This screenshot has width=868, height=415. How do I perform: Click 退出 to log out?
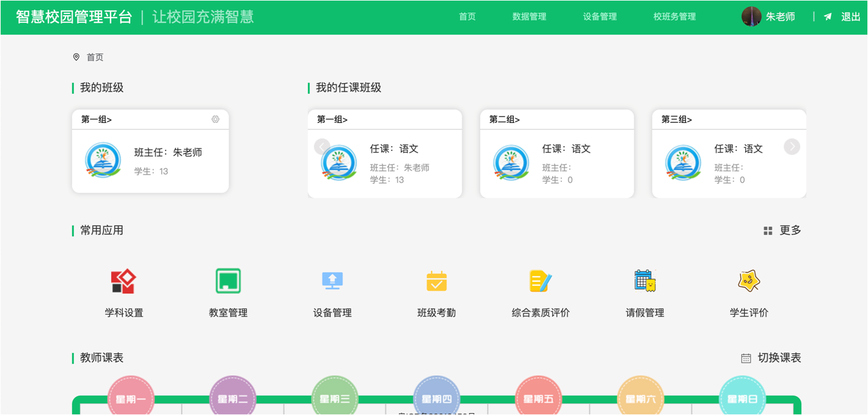point(850,17)
